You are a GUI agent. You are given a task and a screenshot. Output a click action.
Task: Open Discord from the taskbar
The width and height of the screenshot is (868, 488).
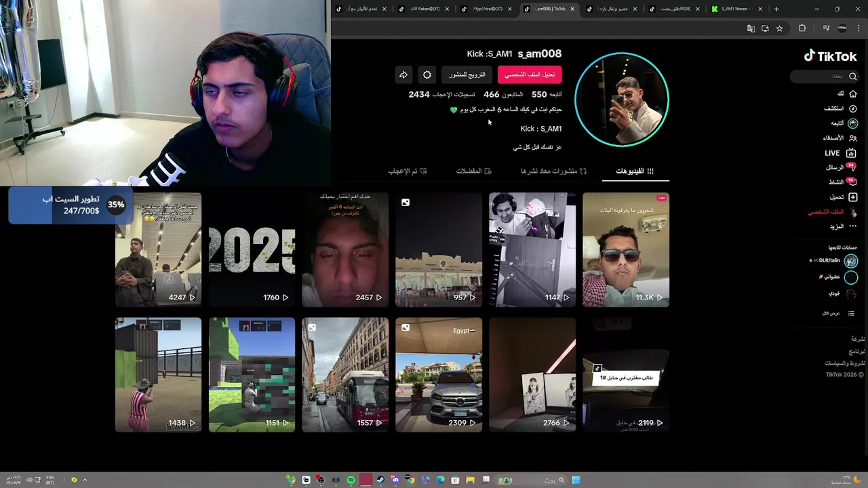click(395, 480)
